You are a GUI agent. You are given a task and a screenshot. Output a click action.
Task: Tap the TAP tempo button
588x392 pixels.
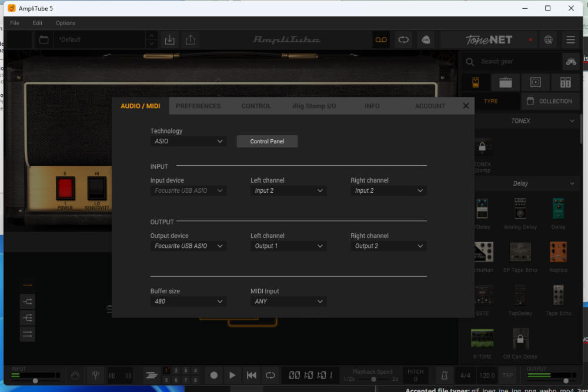tap(507, 375)
